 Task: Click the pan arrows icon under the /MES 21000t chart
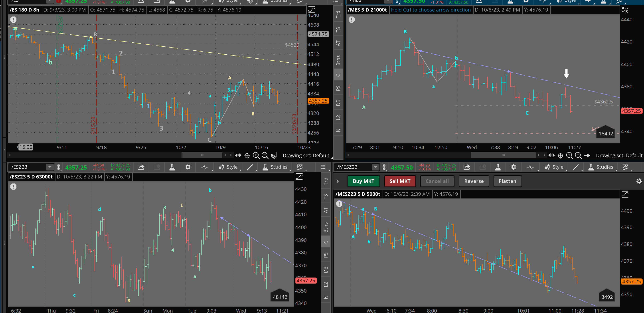[x=551, y=155]
